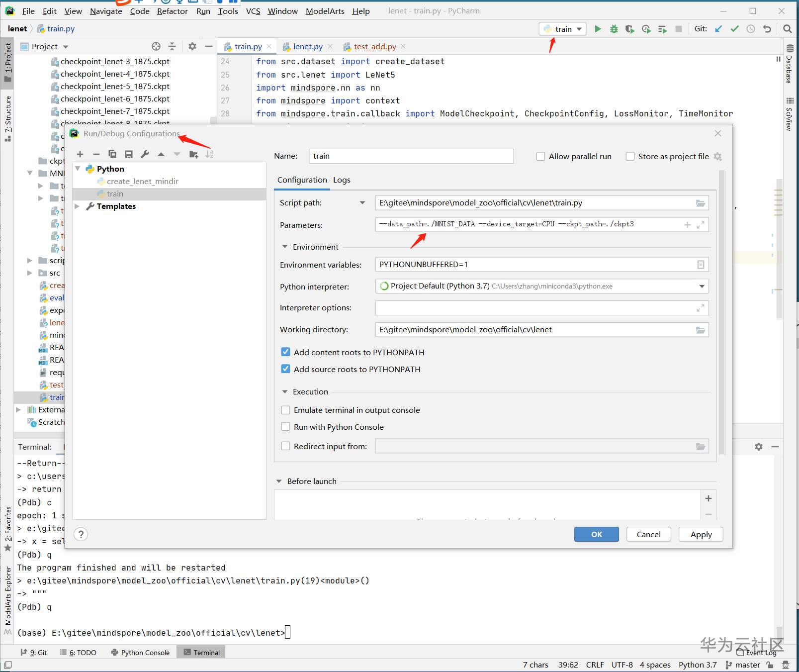Check Redirect input from option

click(x=285, y=446)
